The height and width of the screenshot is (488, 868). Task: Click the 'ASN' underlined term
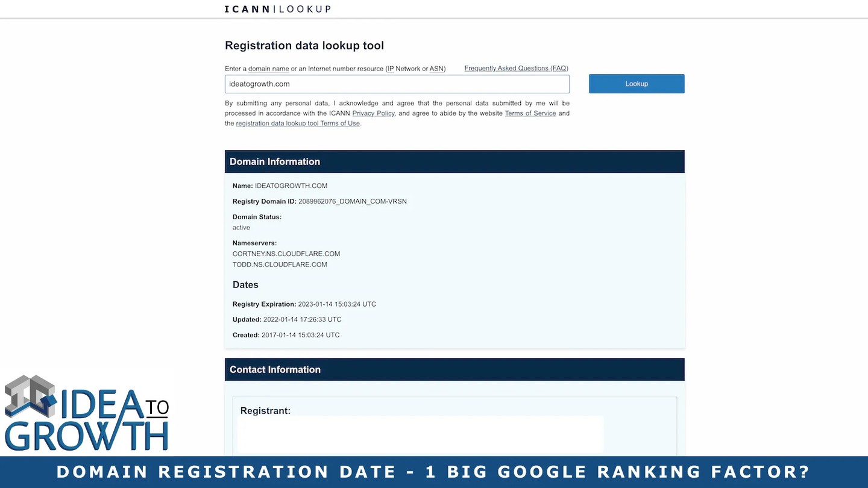436,69
